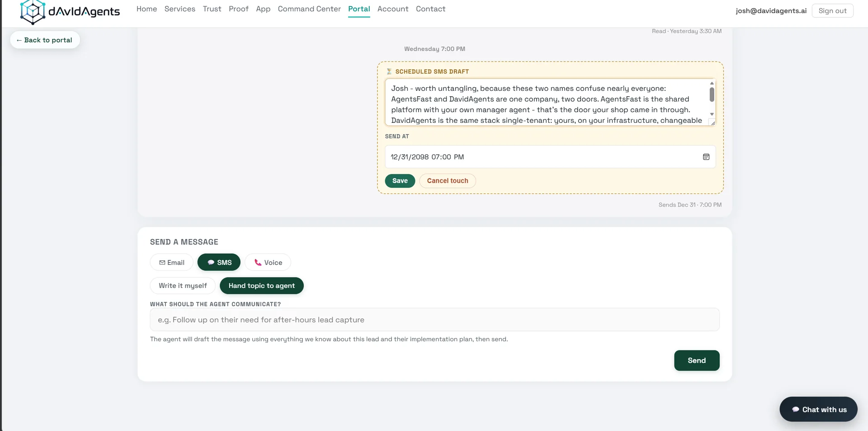The image size is (868, 431).
Task: Click the hourglass icon beside Scheduled SMS Draft
Action: point(389,71)
